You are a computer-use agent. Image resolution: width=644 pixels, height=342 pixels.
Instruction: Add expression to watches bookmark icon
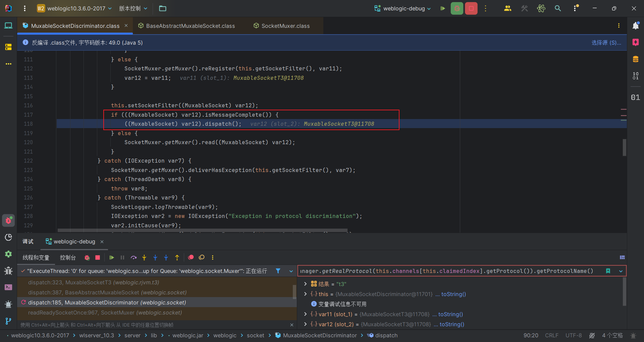click(x=608, y=271)
